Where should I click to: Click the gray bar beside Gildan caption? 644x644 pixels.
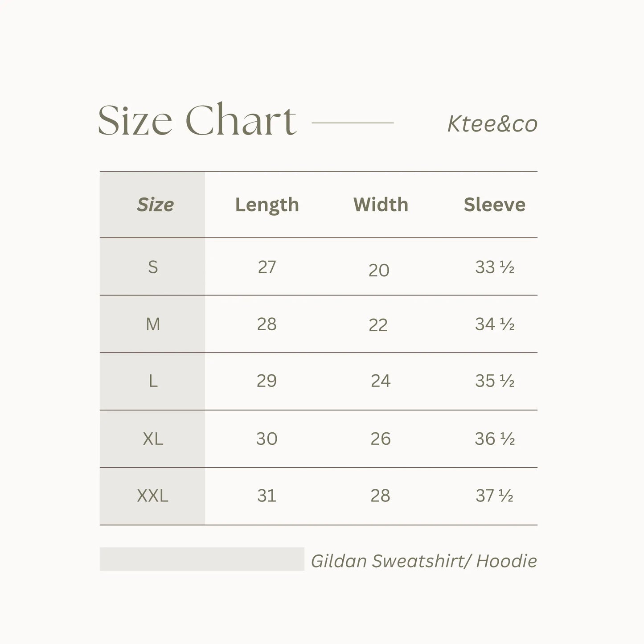[x=201, y=559]
